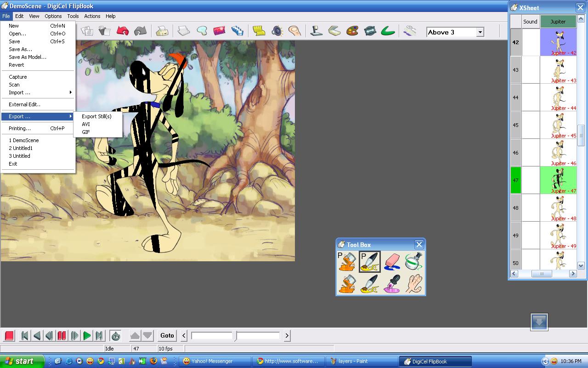The height and width of the screenshot is (368, 588).
Task: Click the yellow exposure sheet icon
Action: click(259, 31)
